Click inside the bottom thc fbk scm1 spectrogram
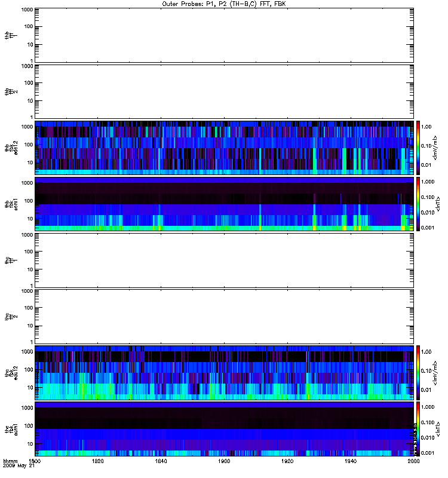Screen dimensions: 448x478 [x=224, y=428]
